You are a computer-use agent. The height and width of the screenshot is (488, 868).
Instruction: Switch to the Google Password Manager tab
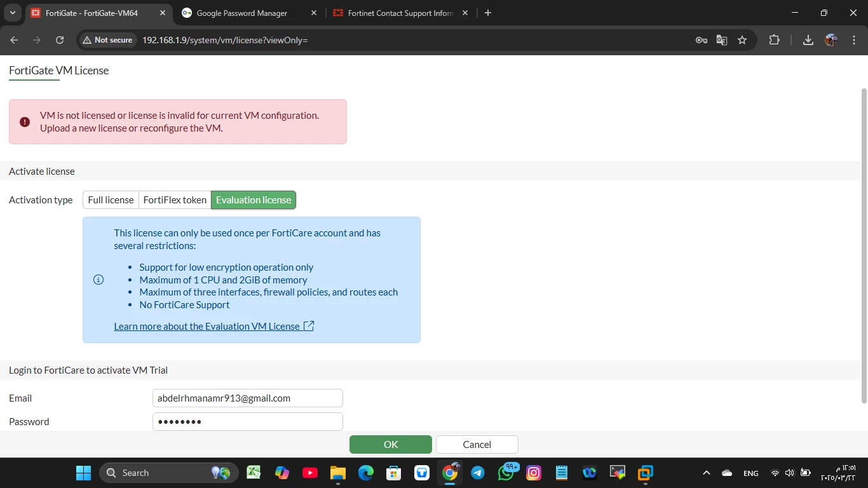241,13
